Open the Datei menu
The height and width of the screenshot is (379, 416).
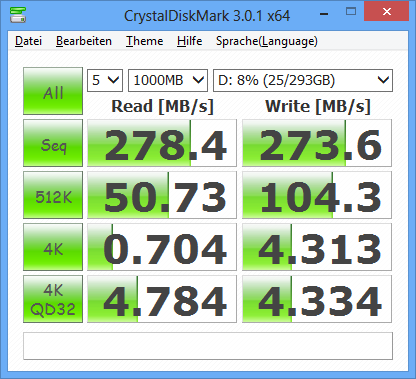point(29,41)
